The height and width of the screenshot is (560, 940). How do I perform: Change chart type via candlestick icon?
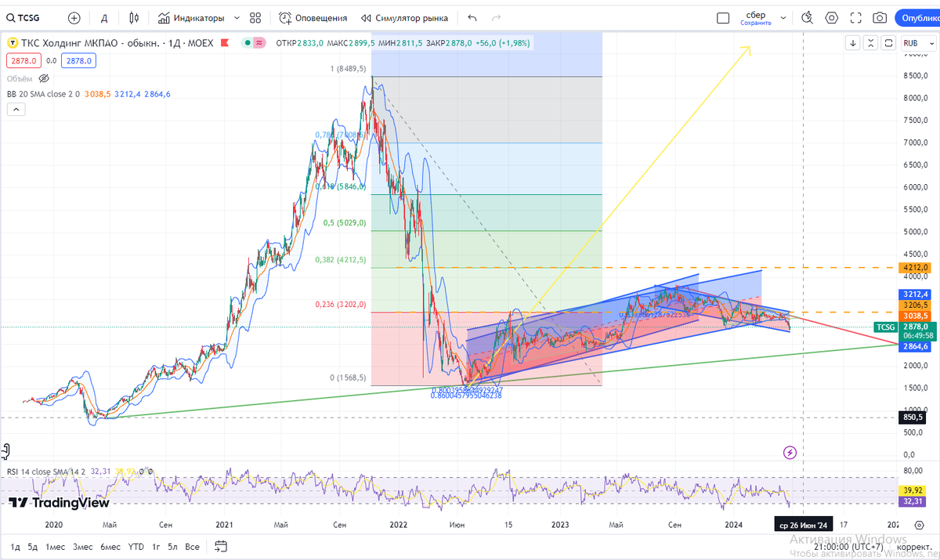pyautogui.click(x=134, y=17)
